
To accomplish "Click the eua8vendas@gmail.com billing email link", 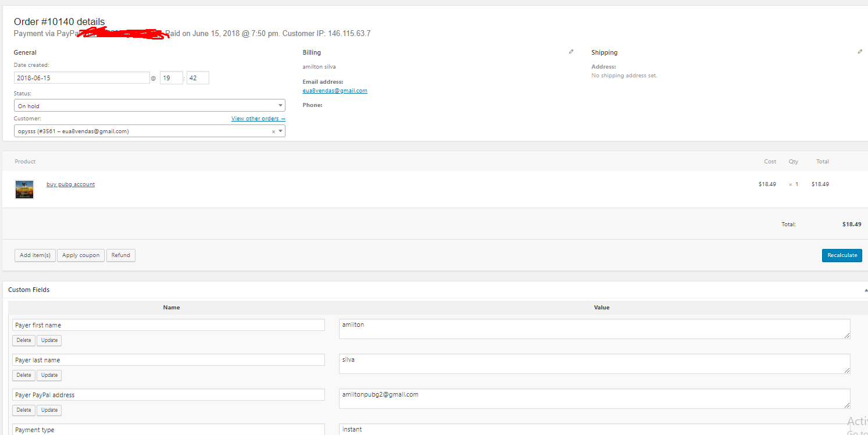I will pyautogui.click(x=335, y=91).
